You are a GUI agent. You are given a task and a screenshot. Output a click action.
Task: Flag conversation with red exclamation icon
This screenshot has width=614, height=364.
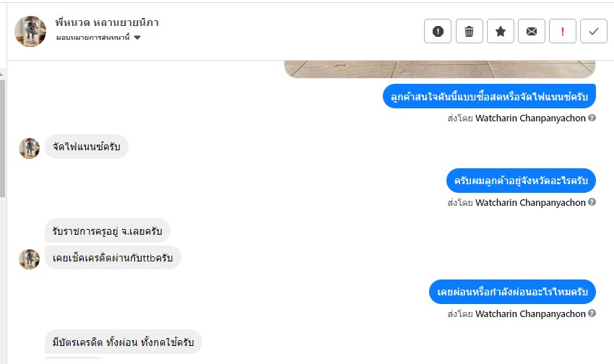click(x=563, y=31)
